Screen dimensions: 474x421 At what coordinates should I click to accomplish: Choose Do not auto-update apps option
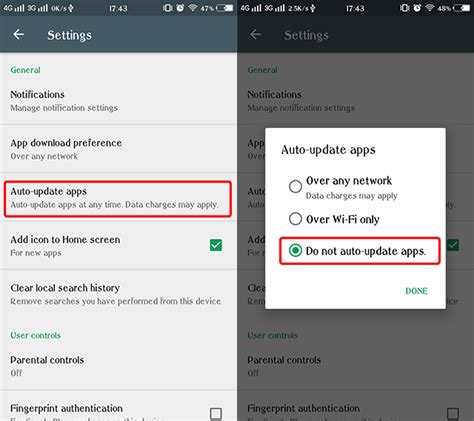360,251
